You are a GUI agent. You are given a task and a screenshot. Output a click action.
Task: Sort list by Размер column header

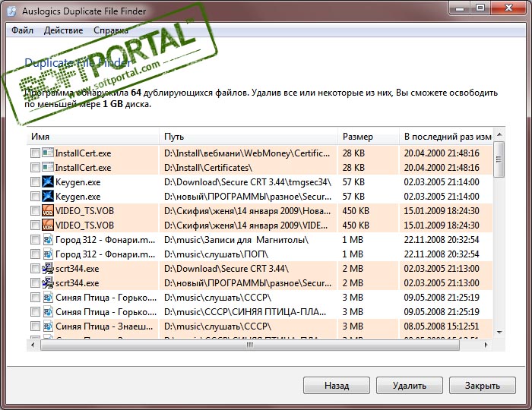(369, 137)
